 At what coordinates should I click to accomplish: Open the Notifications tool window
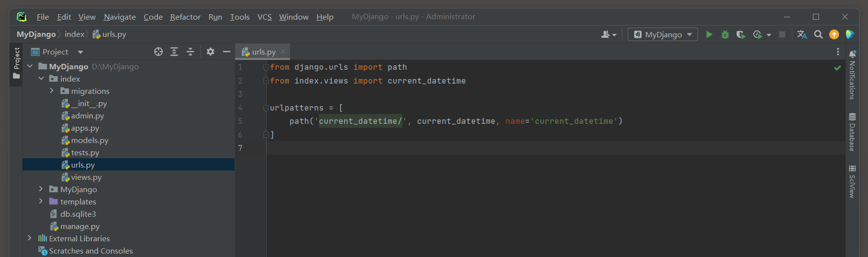coord(852,74)
